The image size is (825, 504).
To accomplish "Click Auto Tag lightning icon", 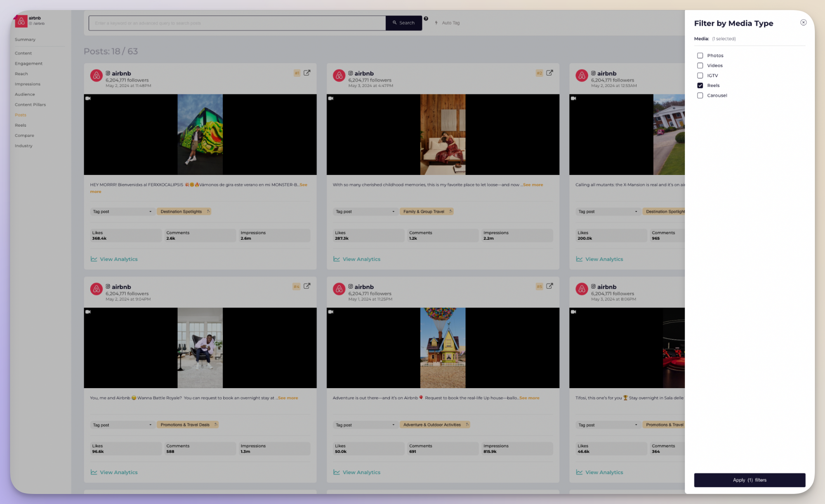I will (436, 23).
